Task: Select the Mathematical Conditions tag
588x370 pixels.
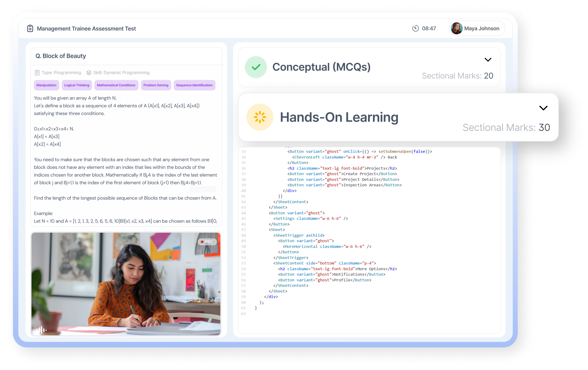Action: coord(116,85)
